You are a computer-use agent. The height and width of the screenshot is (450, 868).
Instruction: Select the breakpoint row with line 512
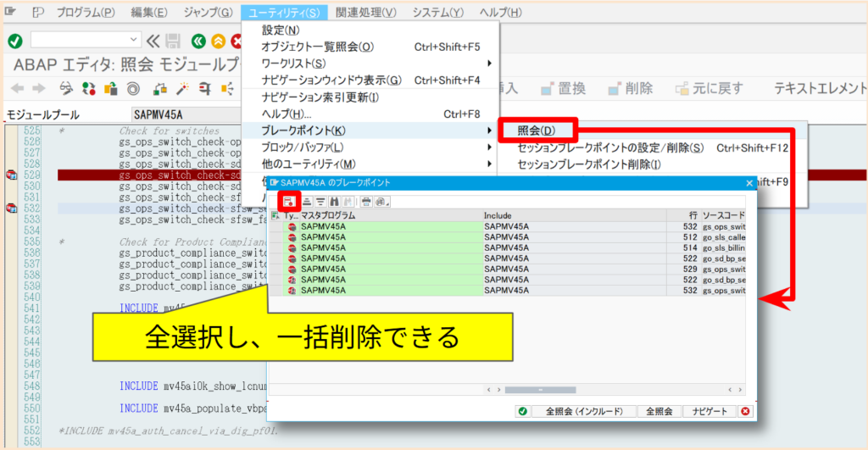pos(508,237)
